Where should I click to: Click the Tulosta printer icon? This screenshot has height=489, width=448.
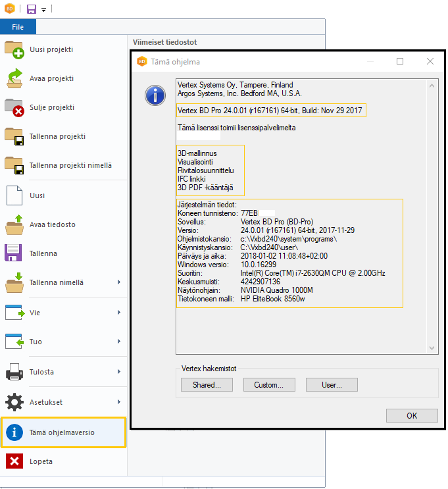click(14, 372)
